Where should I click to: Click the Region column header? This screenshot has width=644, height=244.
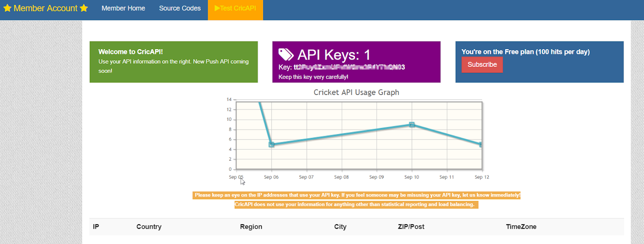point(251,227)
